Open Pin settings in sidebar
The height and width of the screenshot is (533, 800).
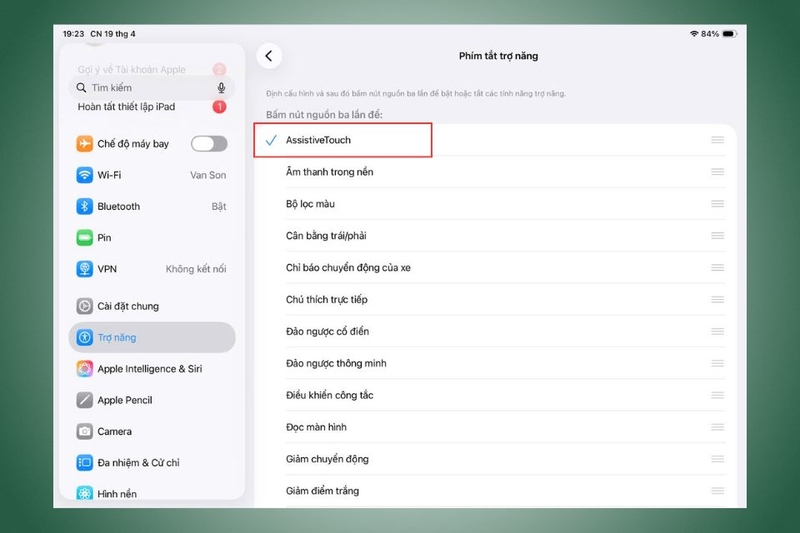pos(152,238)
